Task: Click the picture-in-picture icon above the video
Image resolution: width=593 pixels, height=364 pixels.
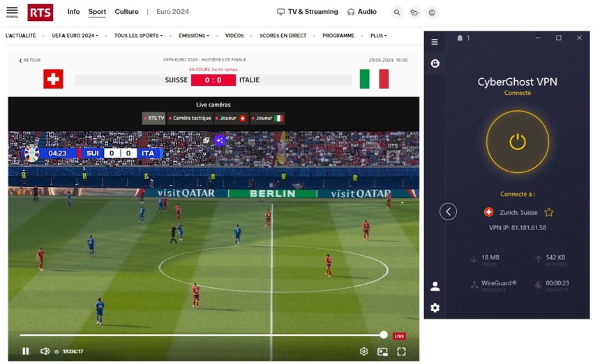Action: click(x=206, y=140)
